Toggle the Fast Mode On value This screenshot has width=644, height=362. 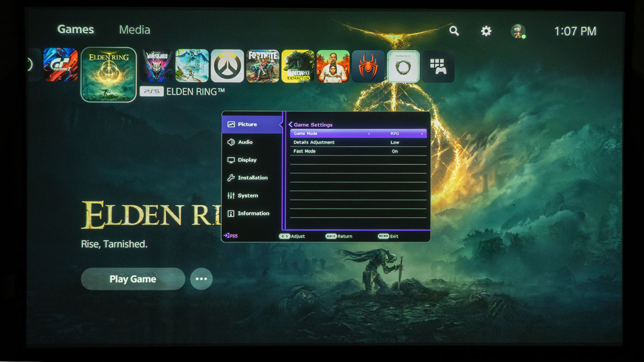395,151
